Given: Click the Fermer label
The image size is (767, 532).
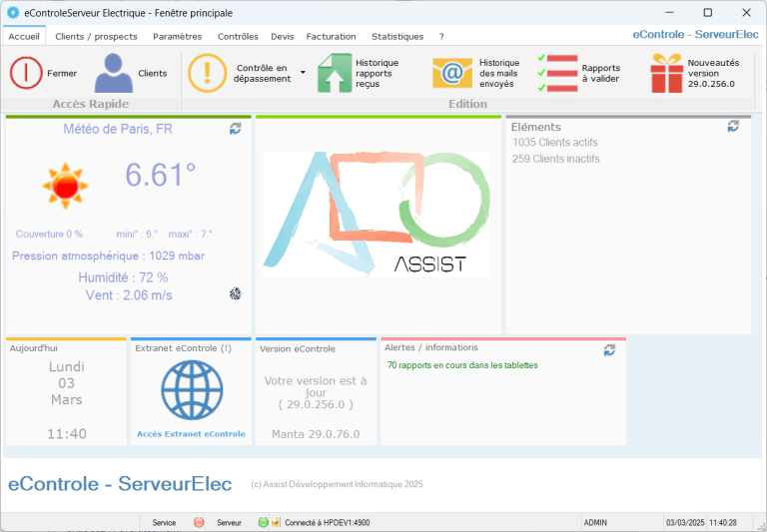Looking at the screenshot, I should tap(62, 73).
